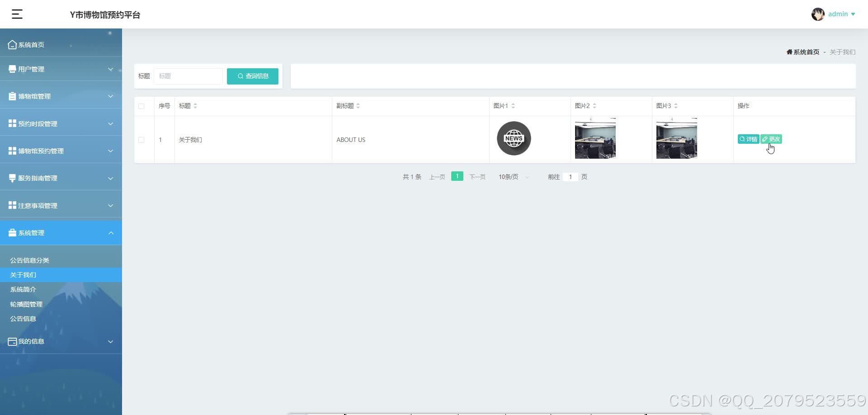
Task: Go to 系统首页 in the sidebar
Action: pos(31,45)
